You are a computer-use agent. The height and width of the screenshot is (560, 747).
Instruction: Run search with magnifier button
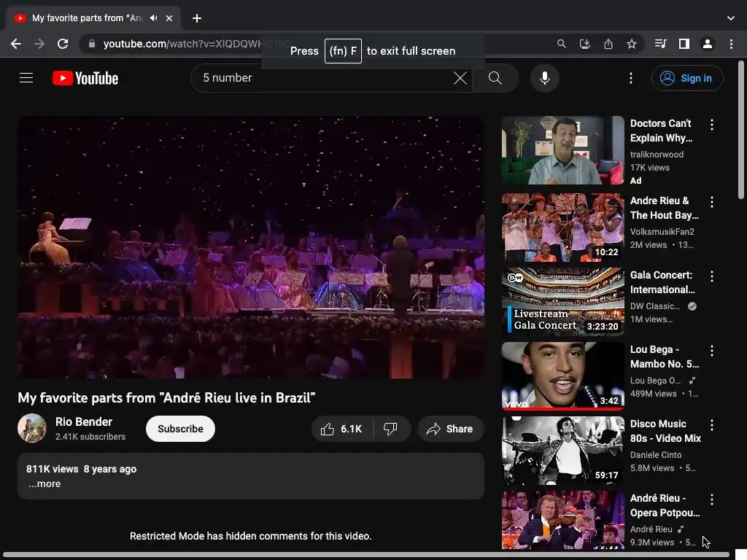[495, 78]
